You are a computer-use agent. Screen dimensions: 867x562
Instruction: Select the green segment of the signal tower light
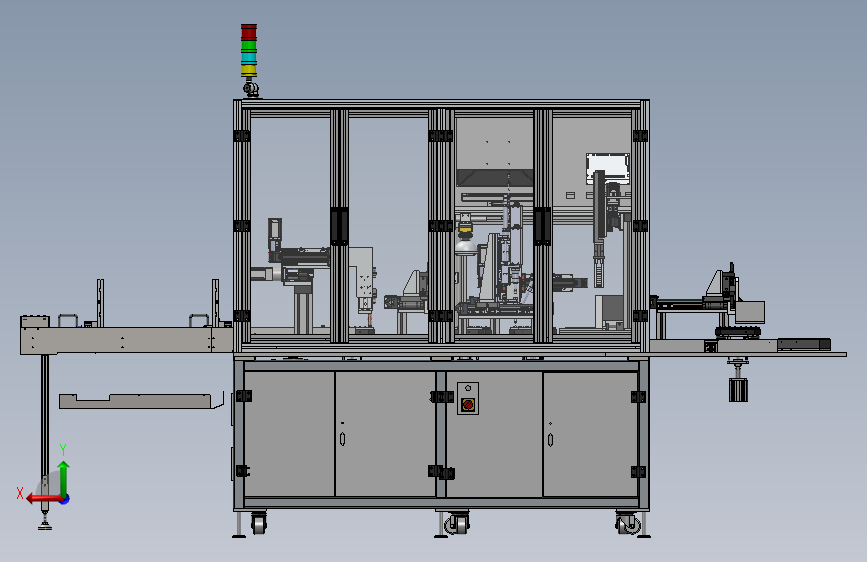click(x=249, y=46)
